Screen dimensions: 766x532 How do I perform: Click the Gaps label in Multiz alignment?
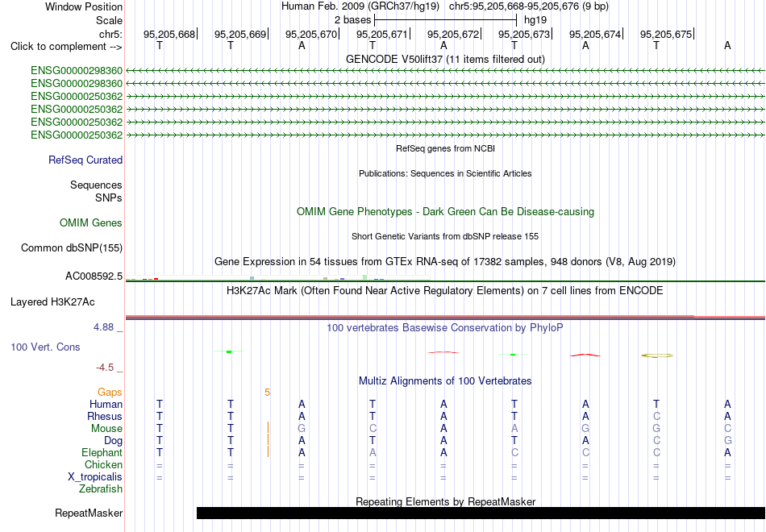[110, 393]
